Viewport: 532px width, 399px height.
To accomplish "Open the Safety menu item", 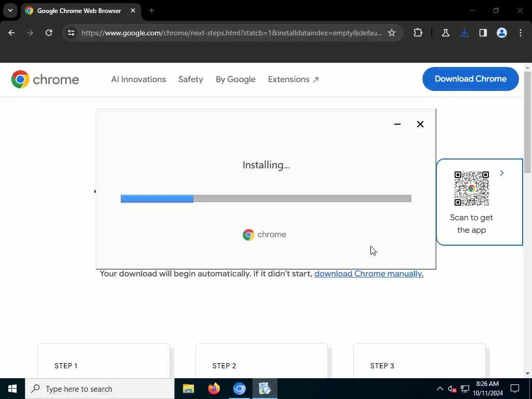I will (191, 79).
